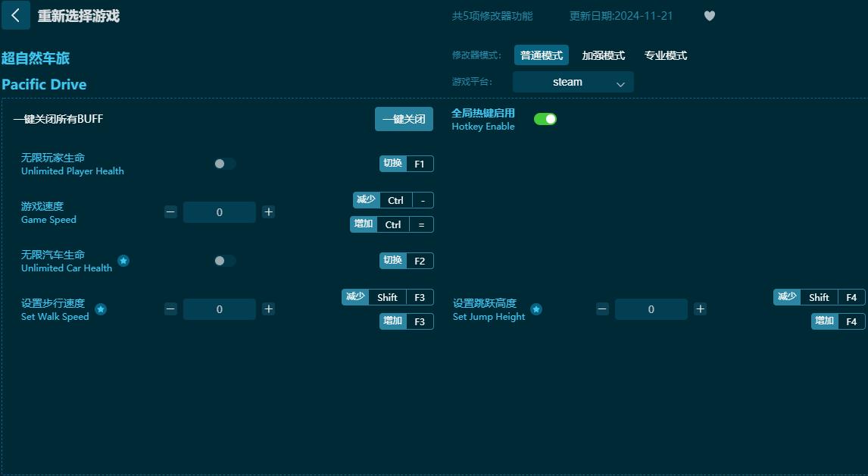This screenshot has height=476, width=868.
Task: Click Shift key in Jump Height 减少 hotkey
Action: (820, 298)
